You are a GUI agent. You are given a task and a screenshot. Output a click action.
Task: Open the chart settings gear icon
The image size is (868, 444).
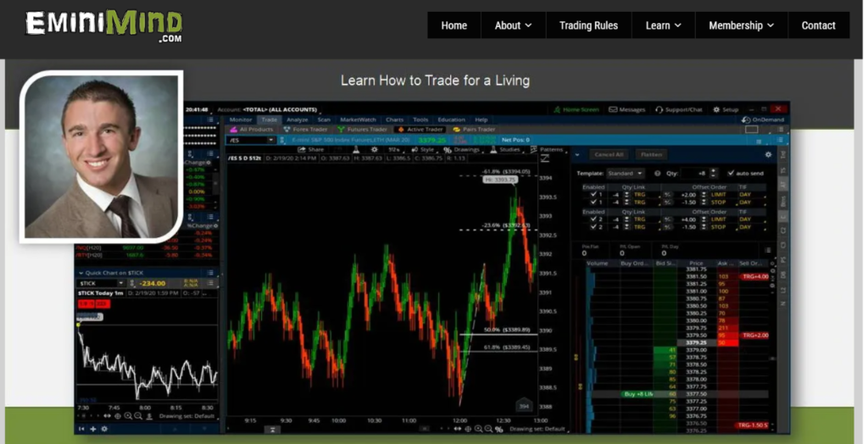(x=374, y=150)
